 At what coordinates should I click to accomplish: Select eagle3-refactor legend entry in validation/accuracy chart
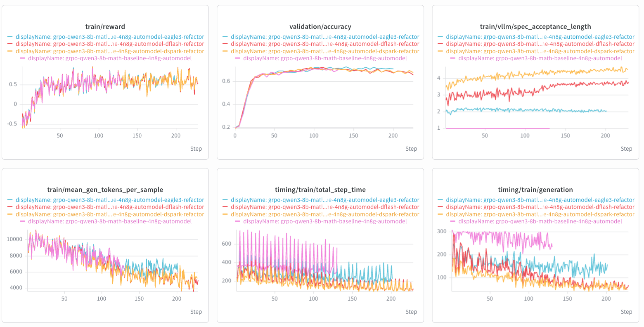tap(320, 37)
